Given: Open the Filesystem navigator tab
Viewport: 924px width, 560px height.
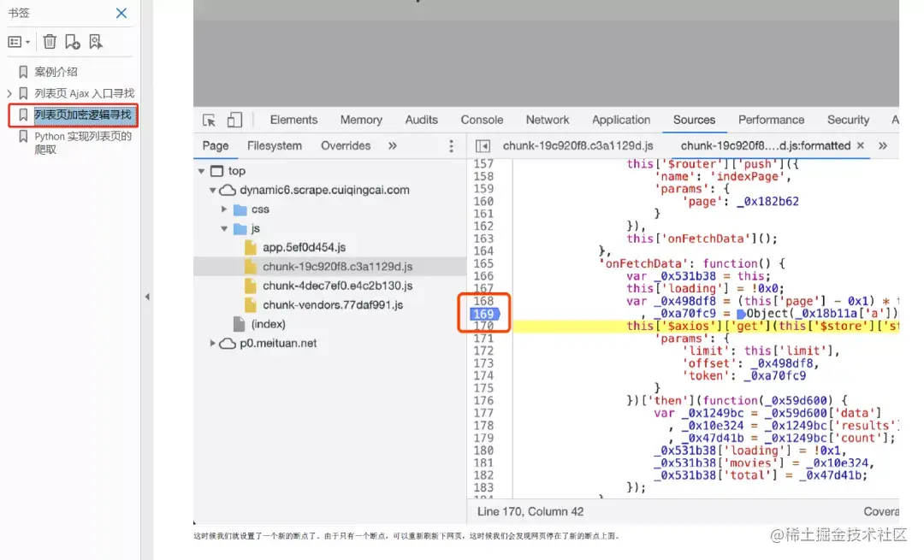Looking at the screenshot, I should click(x=275, y=146).
